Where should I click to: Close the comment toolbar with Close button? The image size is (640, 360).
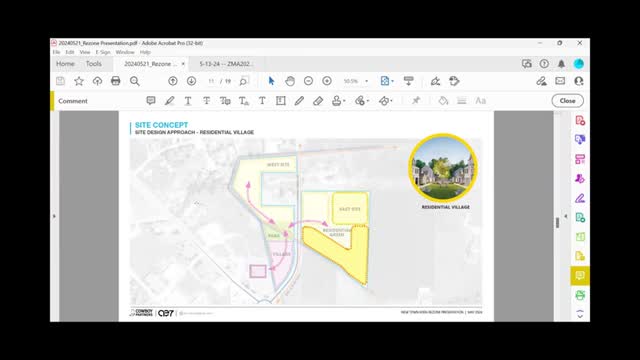tap(567, 100)
